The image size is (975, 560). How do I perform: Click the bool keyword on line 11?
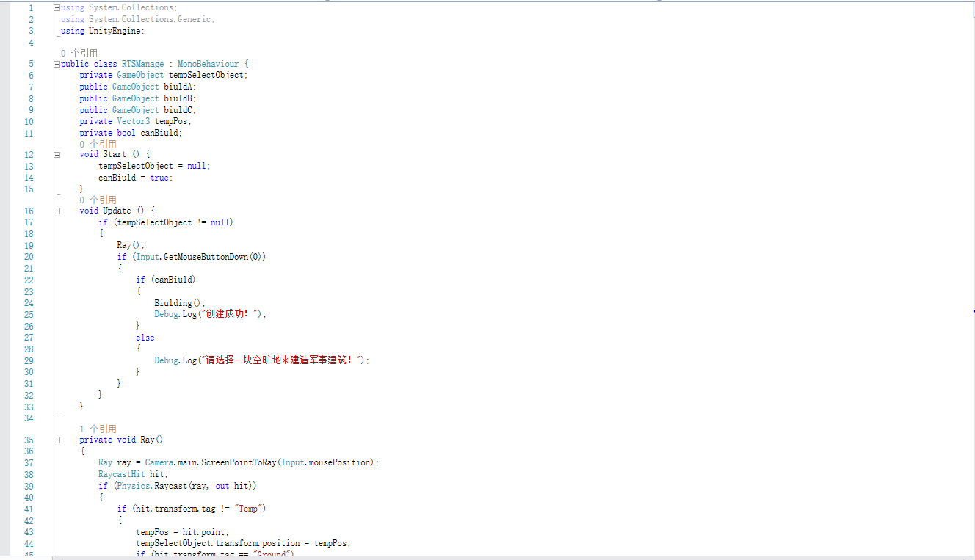[x=126, y=133]
